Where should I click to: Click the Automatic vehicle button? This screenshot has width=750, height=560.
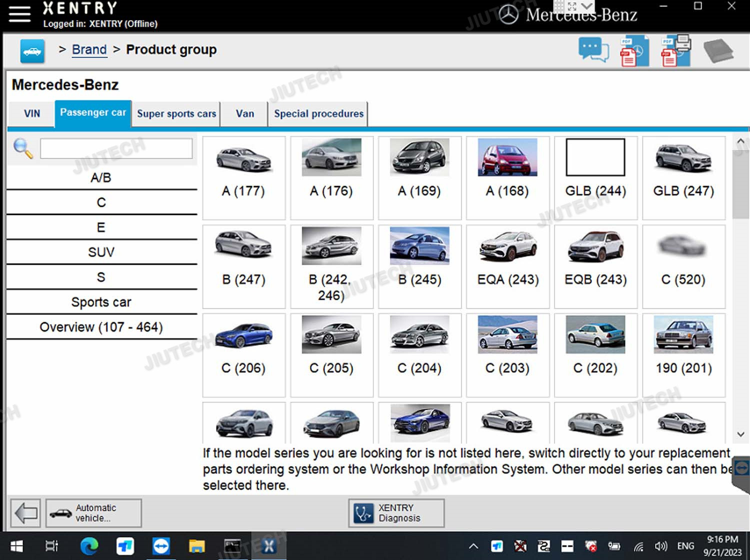(x=93, y=513)
